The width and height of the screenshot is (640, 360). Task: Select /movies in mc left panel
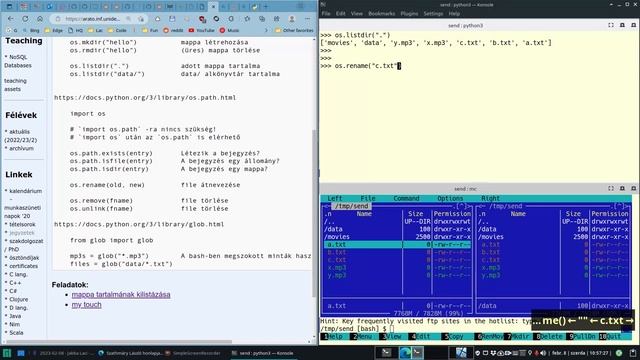397,237
